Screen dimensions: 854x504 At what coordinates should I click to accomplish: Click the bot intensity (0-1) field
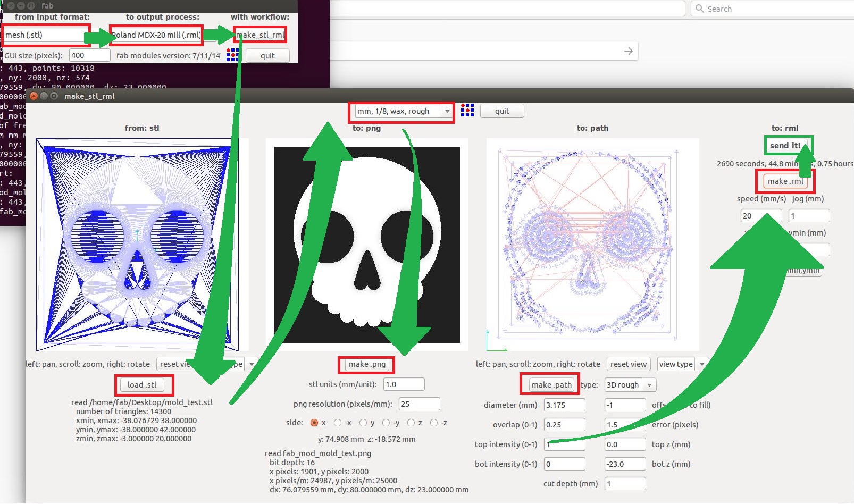coord(565,464)
